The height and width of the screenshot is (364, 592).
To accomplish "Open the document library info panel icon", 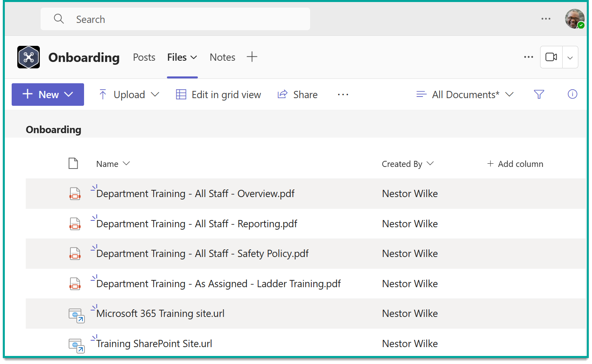I will click(x=572, y=94).
